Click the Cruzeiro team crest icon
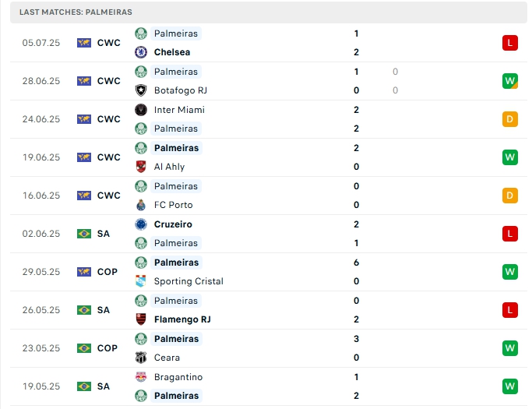 [x=141, y=224]
